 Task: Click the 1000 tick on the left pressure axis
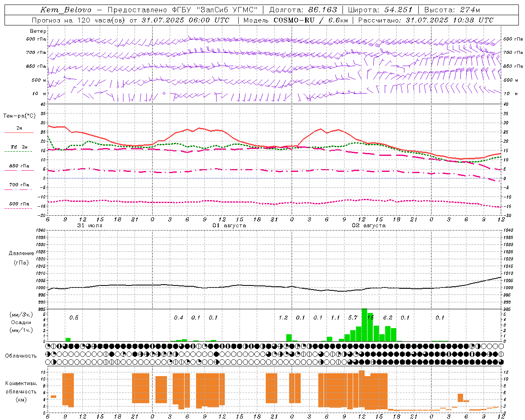click(40, 288)
